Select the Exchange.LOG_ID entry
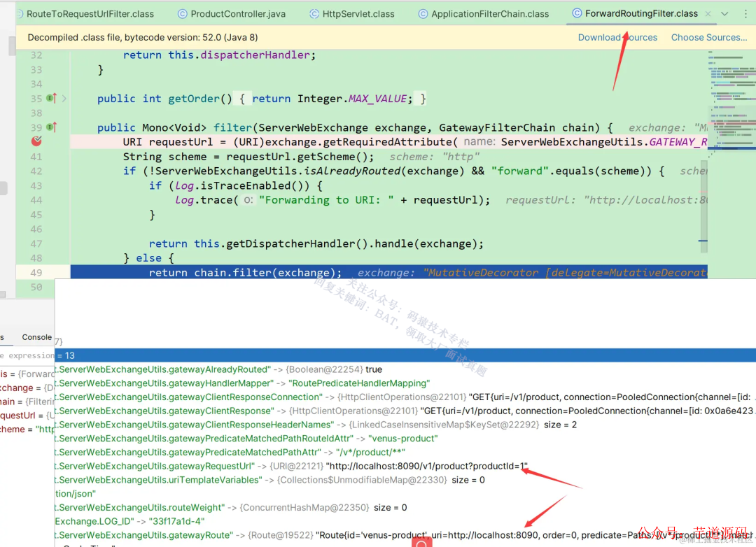The image size is (756, 547). click(x=129, y=521)
